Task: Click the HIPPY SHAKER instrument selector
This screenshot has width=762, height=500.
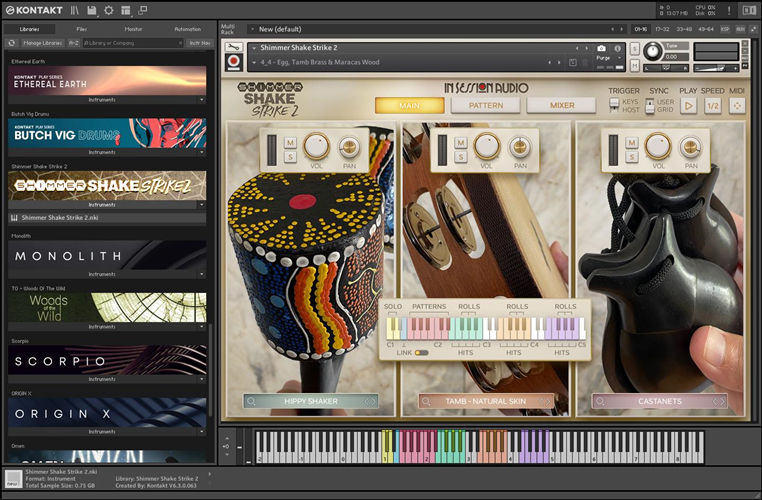Action: (x=311, y=402)
